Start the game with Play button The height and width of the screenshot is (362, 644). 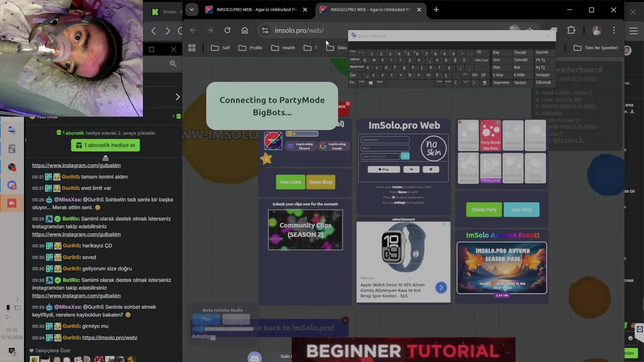click(x=383, y=169)
